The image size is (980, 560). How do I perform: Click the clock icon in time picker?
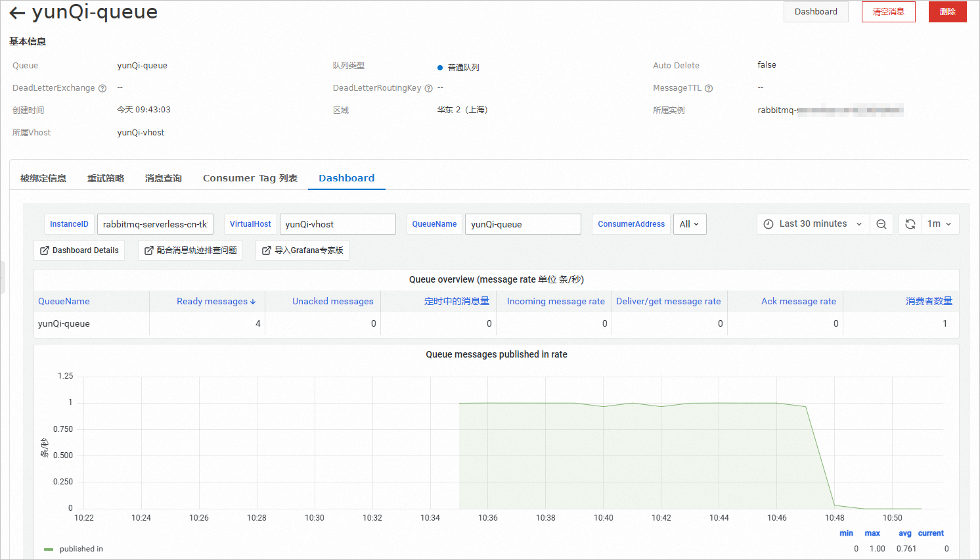tap(768, 224)
